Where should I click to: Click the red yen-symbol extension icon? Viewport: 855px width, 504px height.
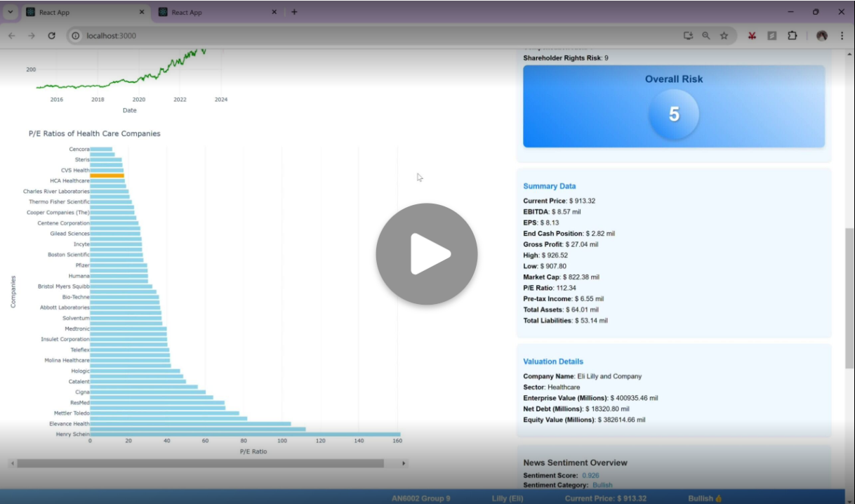click(751, 36)
